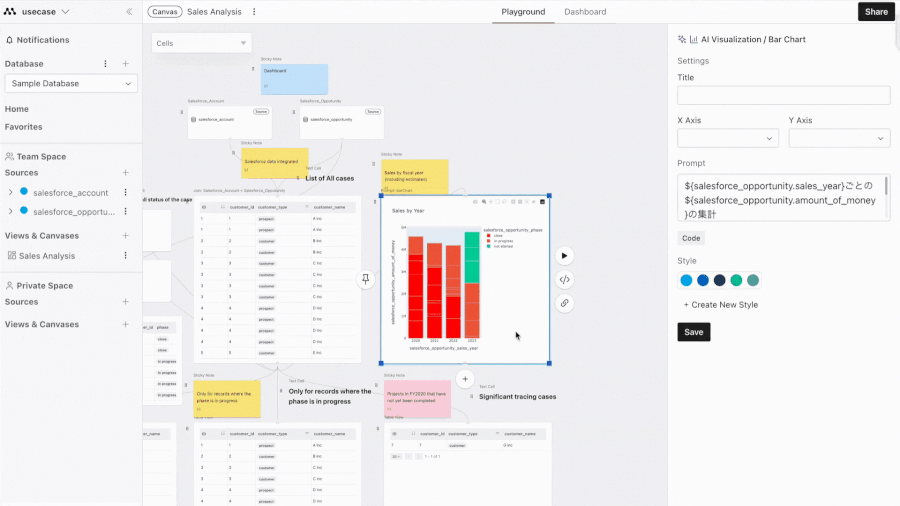This screenshot has height=506, width=900.
Task: Open the Cells dropdown
Action: 201,43
